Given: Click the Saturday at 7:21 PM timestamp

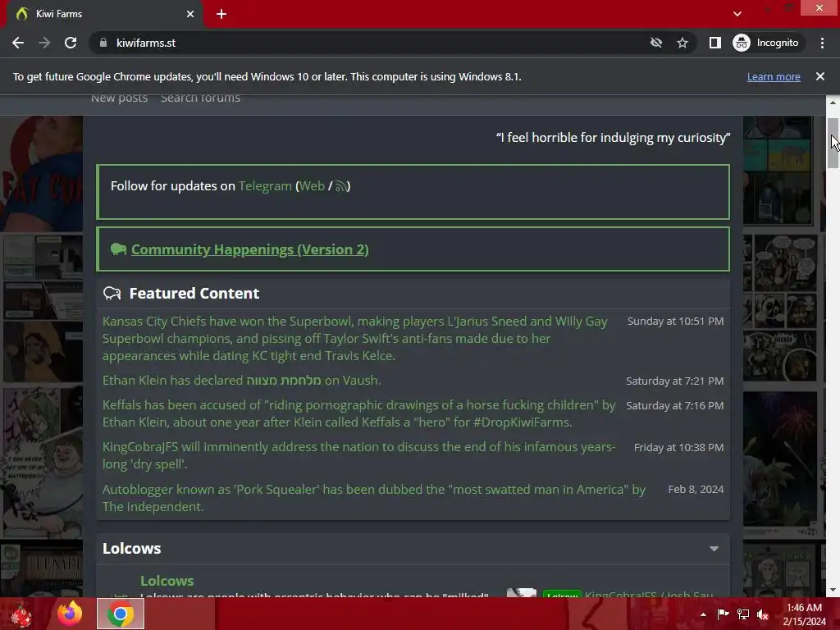Looking at the screenshot, I should click(x=675, y=381).
